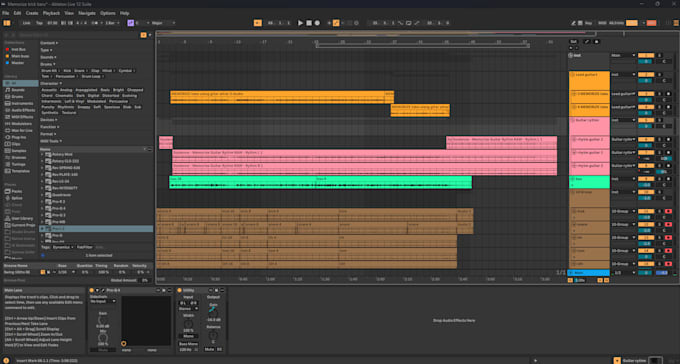Select MIDI Effects in the browser library
The height and width of the screenshot is (364, 680).
pyautogui.click(x=23, y=117)
